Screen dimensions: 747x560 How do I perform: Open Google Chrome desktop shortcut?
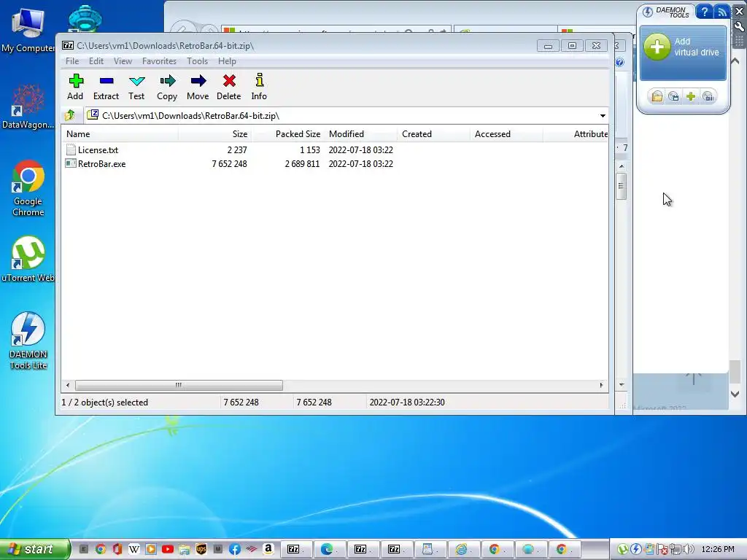click(28, 189)
